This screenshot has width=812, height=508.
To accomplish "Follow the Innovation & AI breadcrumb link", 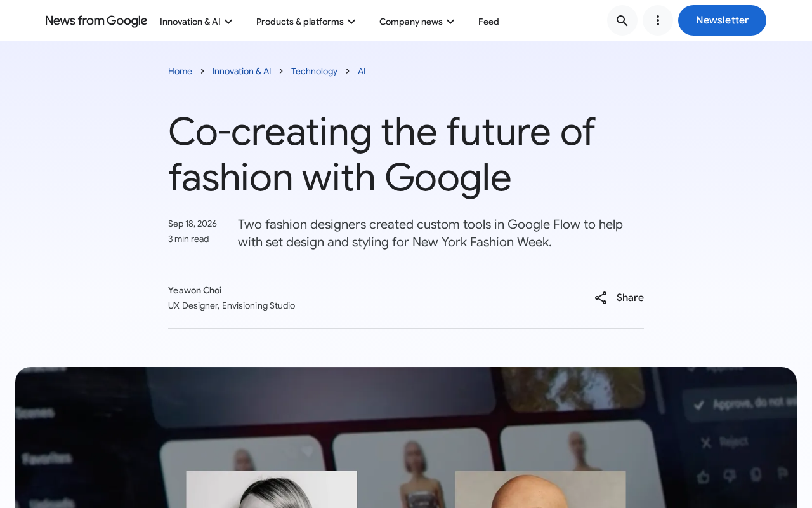I will coord(242,71).
